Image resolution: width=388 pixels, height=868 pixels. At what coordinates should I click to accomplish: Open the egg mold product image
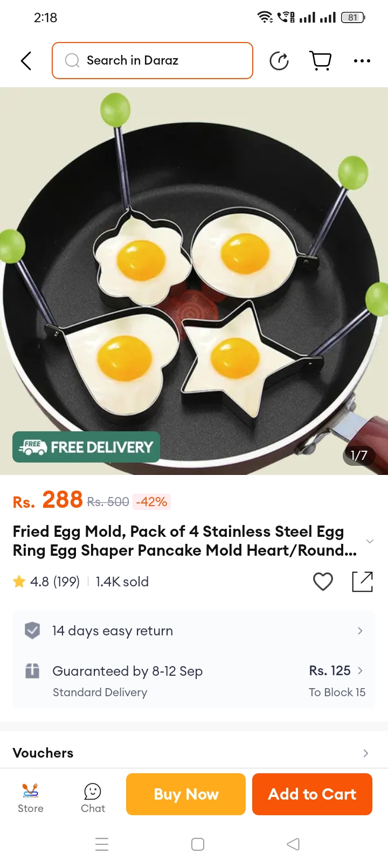[x=194, y=281]
